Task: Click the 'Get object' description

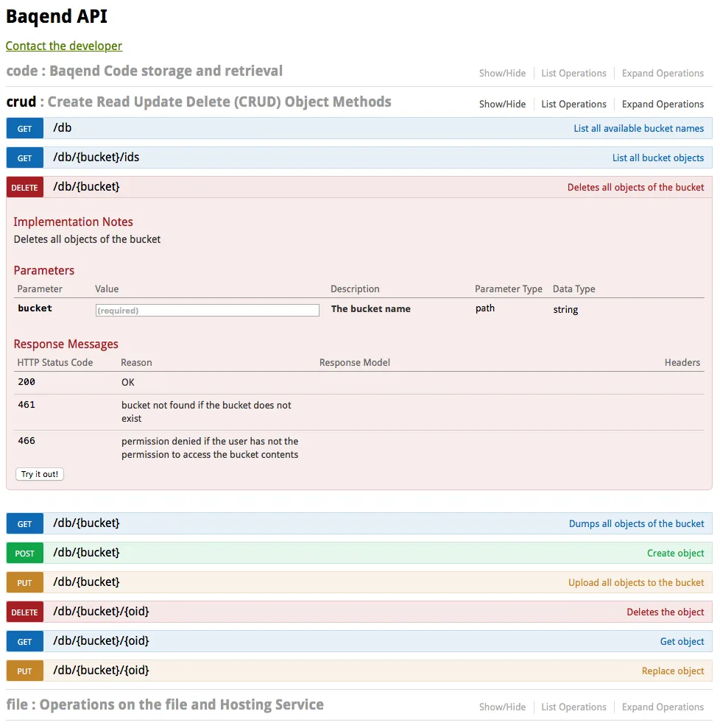Action: tap(682, 642)
